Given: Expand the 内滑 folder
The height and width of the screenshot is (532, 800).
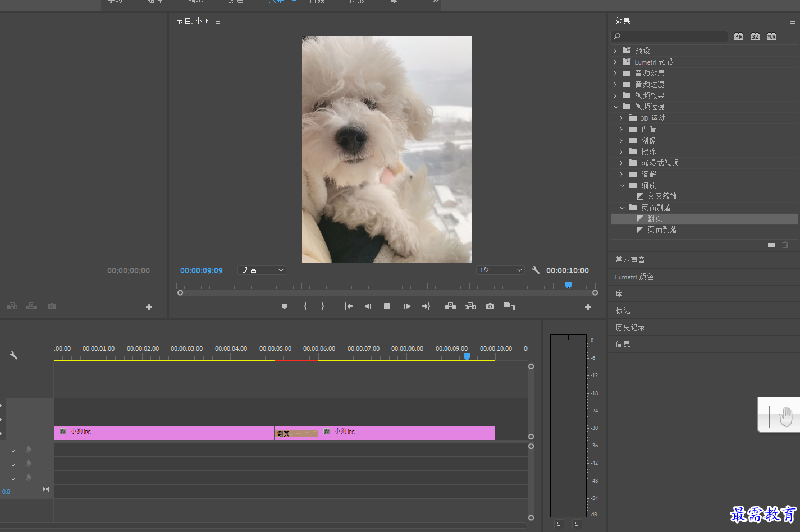Looking at the screenshot, I should 621,129.
